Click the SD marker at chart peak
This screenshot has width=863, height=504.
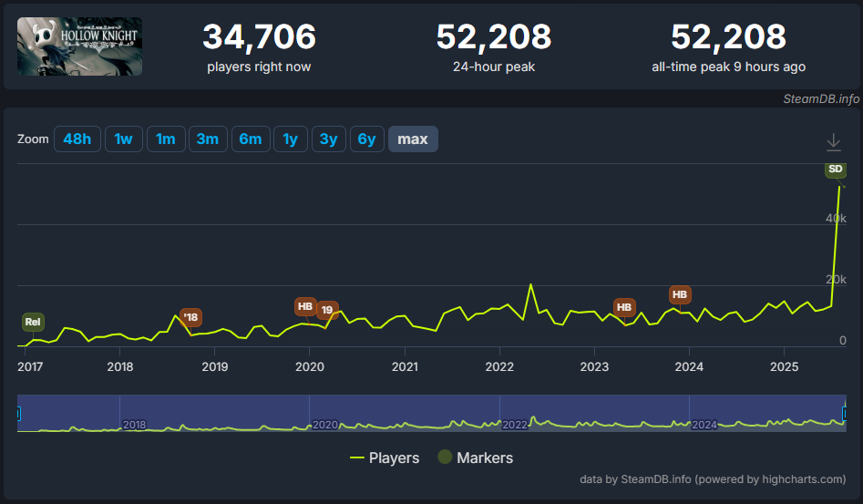[835, 170]
